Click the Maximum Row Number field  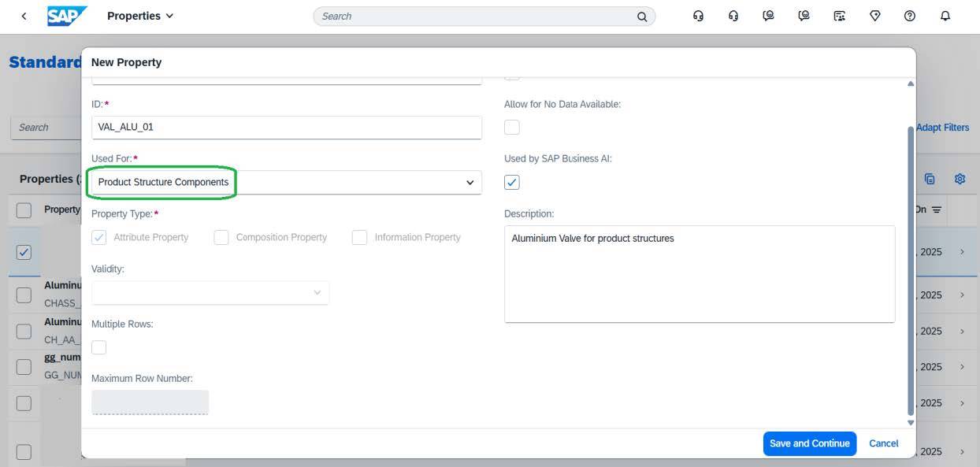(x=150, y=402)
